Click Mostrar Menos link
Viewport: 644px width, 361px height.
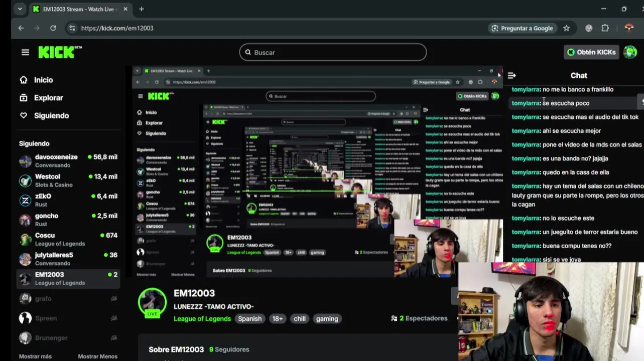(x=97, y=356)
